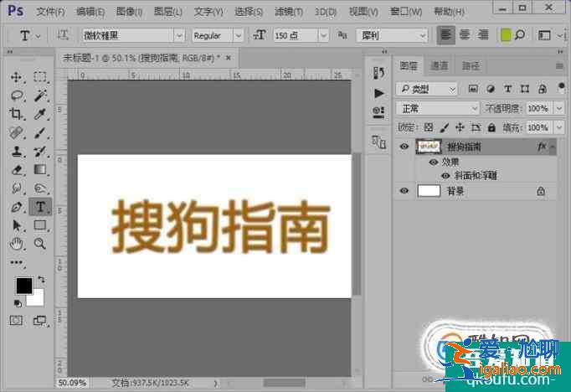The image size is (571, 392).
Task: Lock image pixels with brush icon
Action: pyautogui.click(x=445, y=127)
